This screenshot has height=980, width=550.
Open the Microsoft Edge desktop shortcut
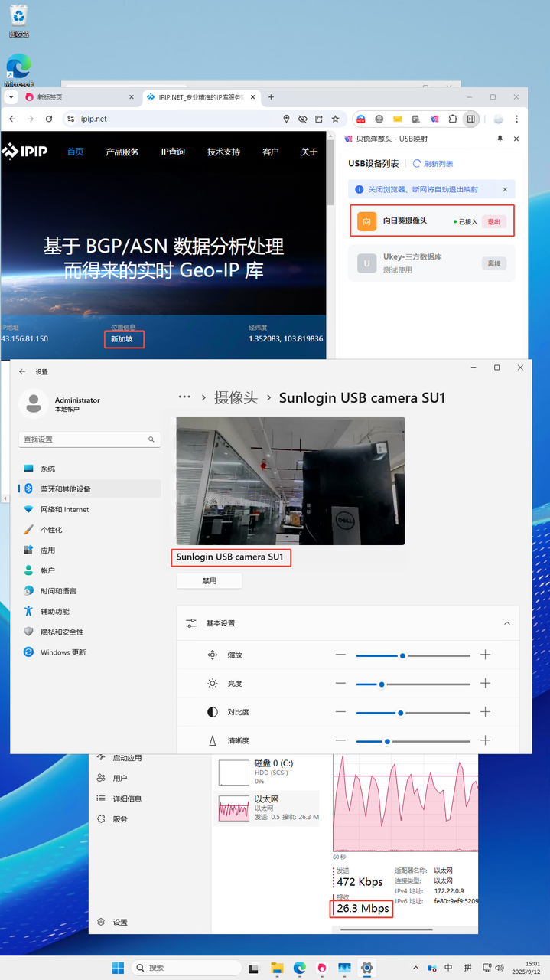(x=19, y=70)
